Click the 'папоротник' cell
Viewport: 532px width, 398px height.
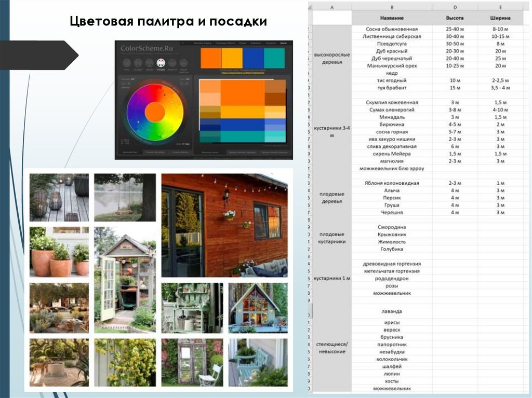pos(392,345)
